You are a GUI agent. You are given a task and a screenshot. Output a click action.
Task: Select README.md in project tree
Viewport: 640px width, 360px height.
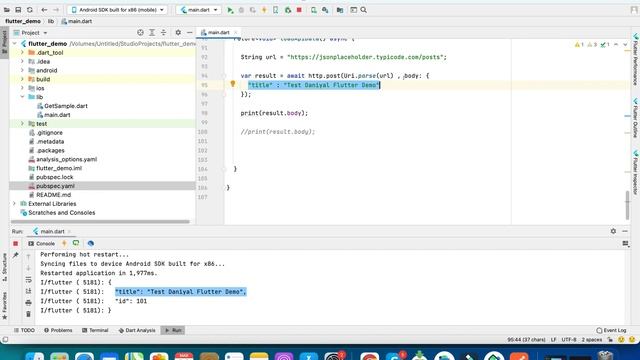53,195
